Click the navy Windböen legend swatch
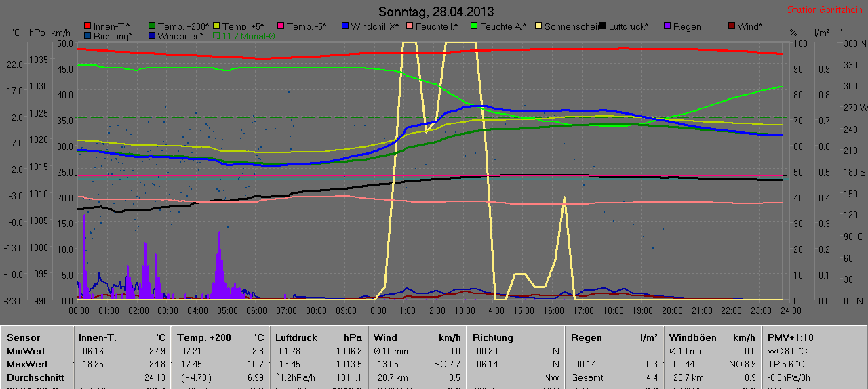Image resolution: width=868 pixels, height=389 pixels. tap(152, 35)
